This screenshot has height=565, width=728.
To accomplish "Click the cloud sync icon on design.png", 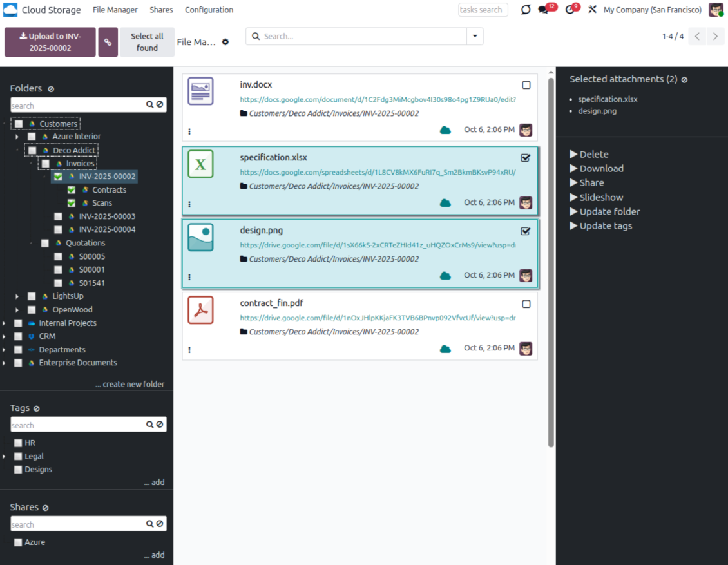I will tap(445, 276).
